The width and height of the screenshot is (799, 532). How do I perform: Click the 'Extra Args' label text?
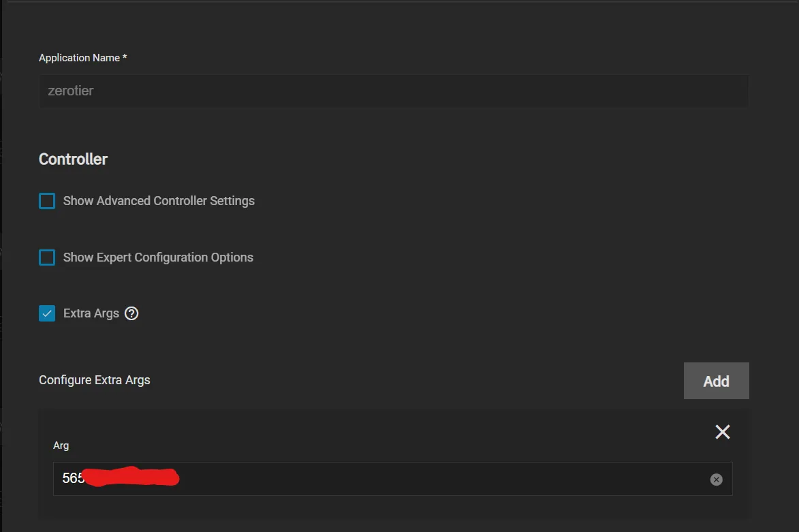[x=91, y=313]
